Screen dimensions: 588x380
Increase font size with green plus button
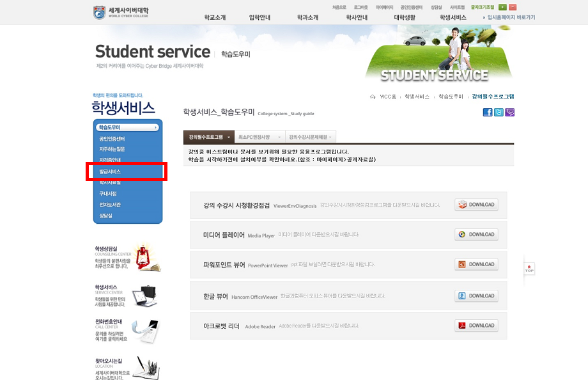502,7
